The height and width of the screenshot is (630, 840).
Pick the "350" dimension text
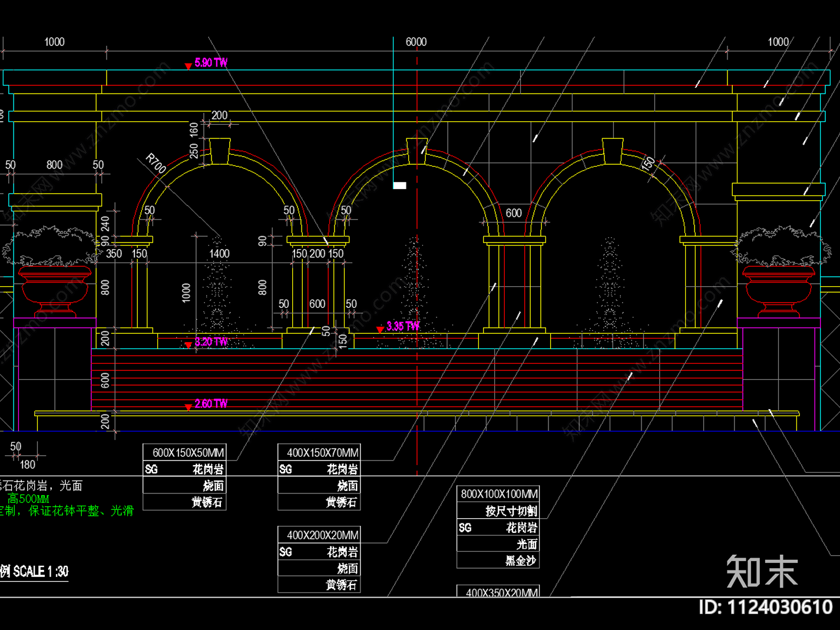point(114,253)
